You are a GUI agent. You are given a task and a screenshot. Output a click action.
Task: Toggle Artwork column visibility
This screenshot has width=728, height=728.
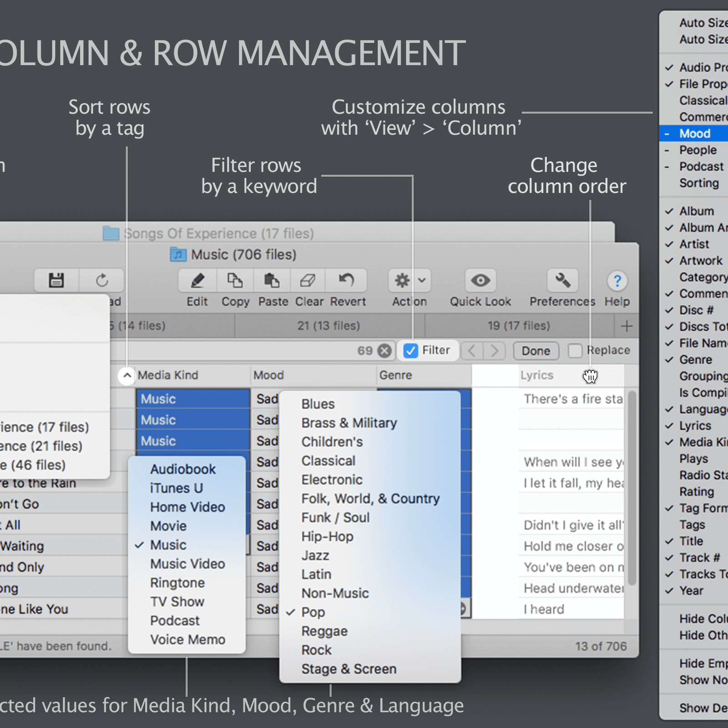coord(694,261)
